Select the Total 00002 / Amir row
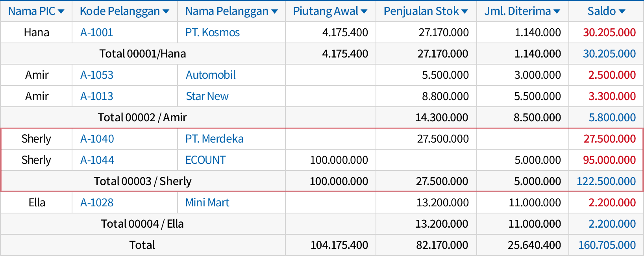Image resolution: width=644 pixels, height=256 pixels. coord(142,118)
